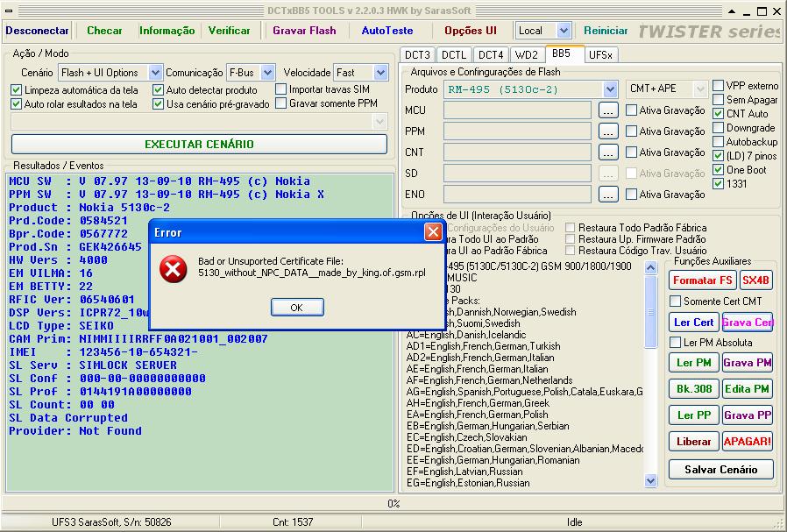
Task: Click the MCU file path field
Action: (x=517, y=110)
